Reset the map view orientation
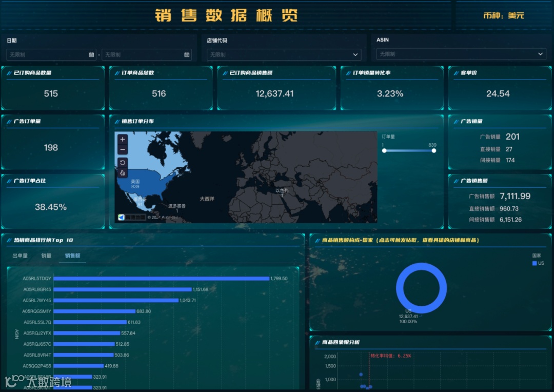Screen dimensions: 554x392 coord(122,162)
